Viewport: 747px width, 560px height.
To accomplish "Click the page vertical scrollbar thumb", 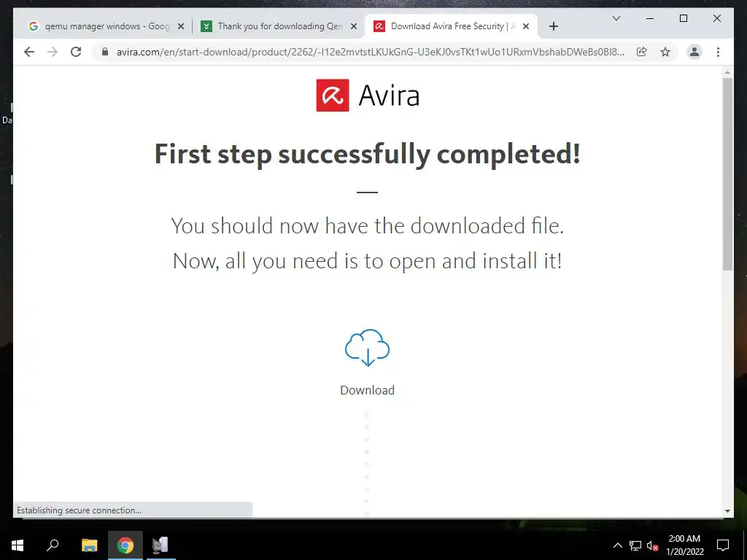I will tap(727, 174).
